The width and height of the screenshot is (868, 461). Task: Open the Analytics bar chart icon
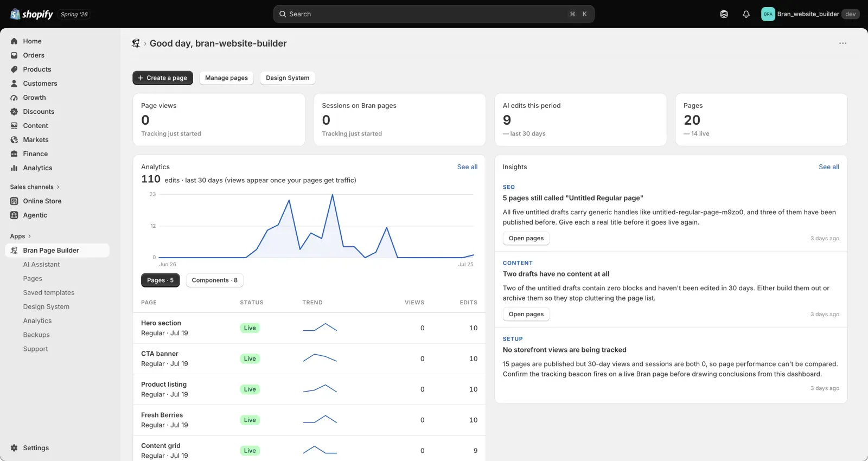coord(14,168)
